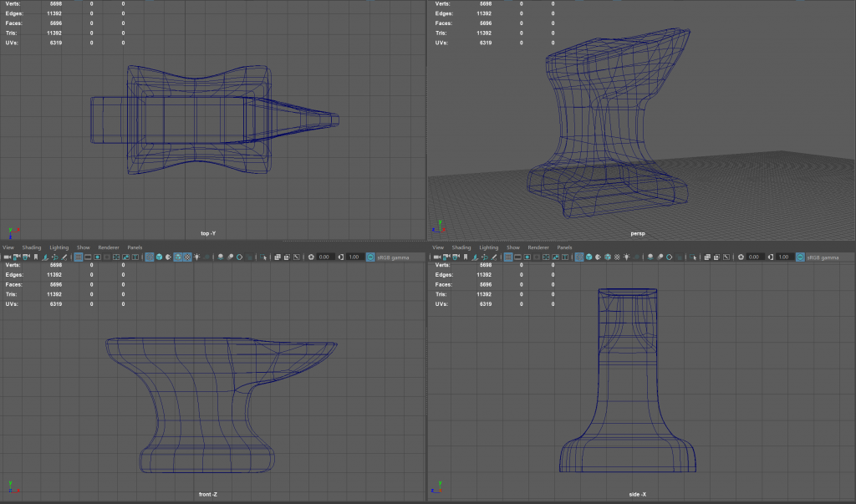The width and height of the screenshot is (856, 504).
Task: Click Grease Pencil icon in front view toolbar
Action: point(64,257)
